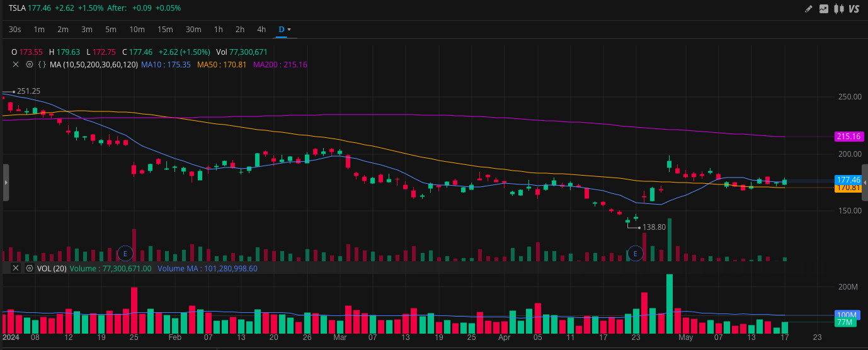Image resolution: width=868 pixels, height=350 pixels.
Task: Open the VS compare tool
Action: tap(854, 9)
